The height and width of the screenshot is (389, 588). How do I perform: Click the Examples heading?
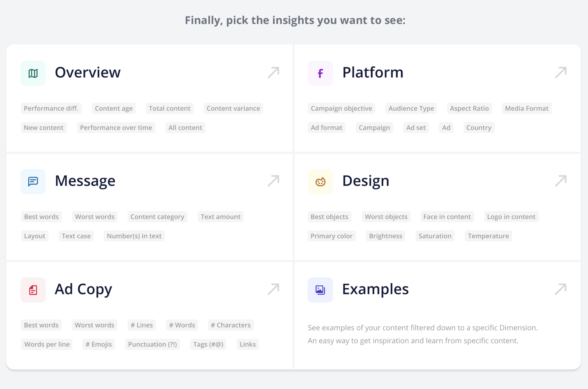coord(375,289)
